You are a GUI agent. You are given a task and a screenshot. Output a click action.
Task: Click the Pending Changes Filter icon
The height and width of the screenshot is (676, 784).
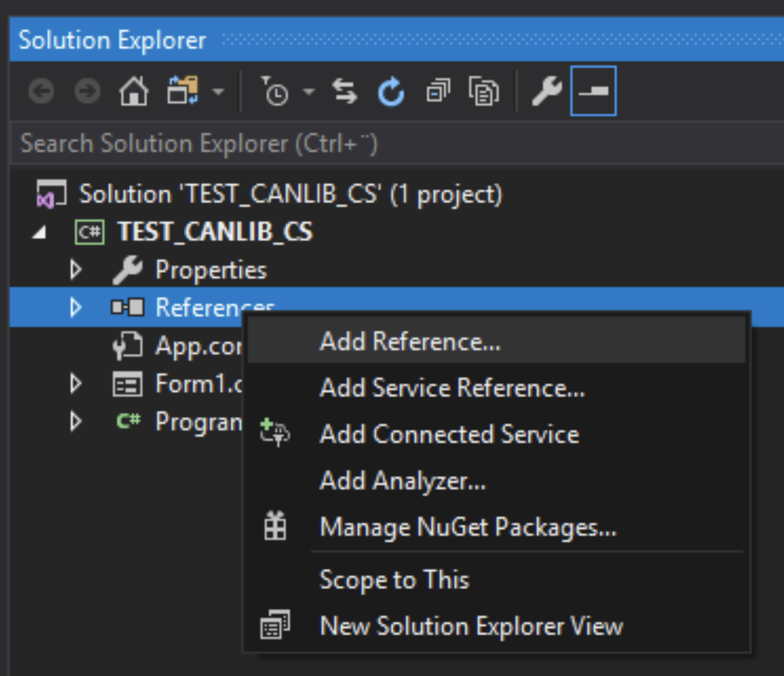pos(275,91)
